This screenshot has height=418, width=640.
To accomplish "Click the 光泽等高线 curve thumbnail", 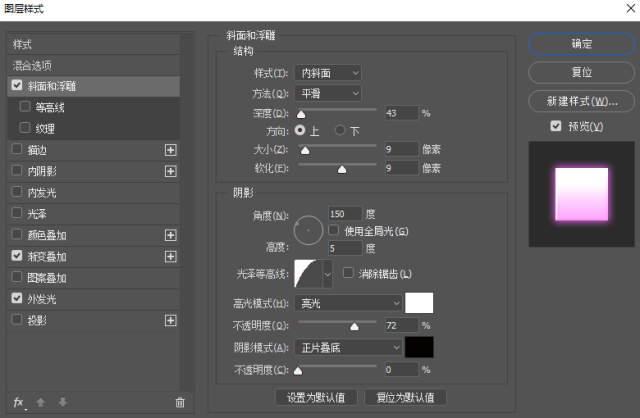I will [x=308, y=274].
